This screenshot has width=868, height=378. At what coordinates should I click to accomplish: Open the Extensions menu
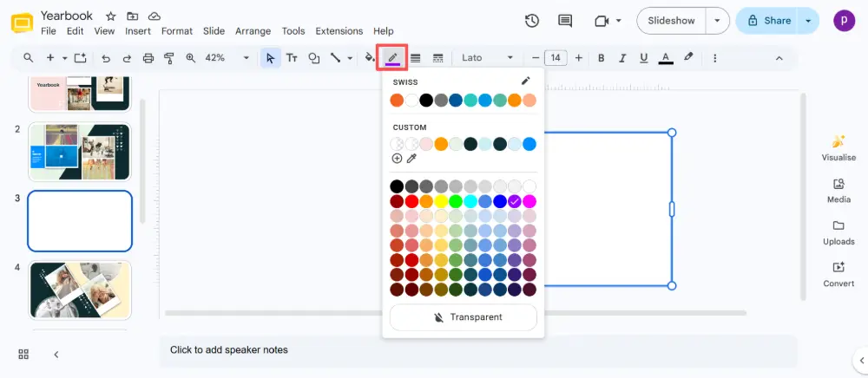pyautogui.click(x=339, y=31)
